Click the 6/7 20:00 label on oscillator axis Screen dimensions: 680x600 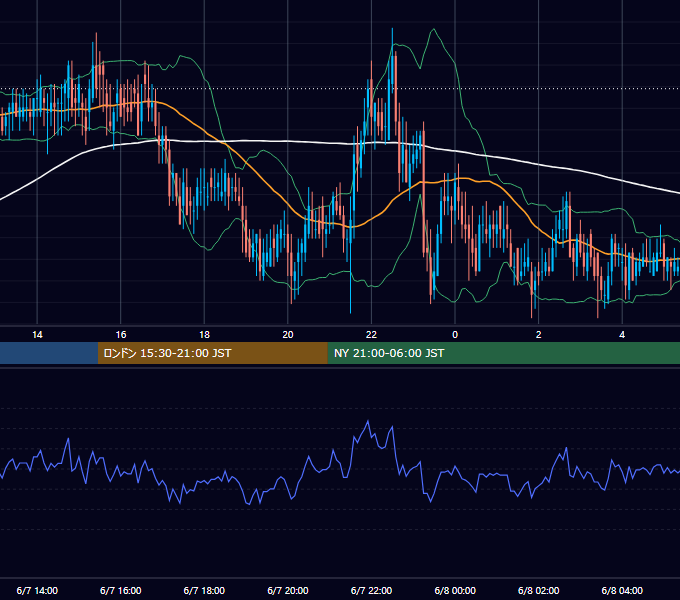[x=288, y=590]
